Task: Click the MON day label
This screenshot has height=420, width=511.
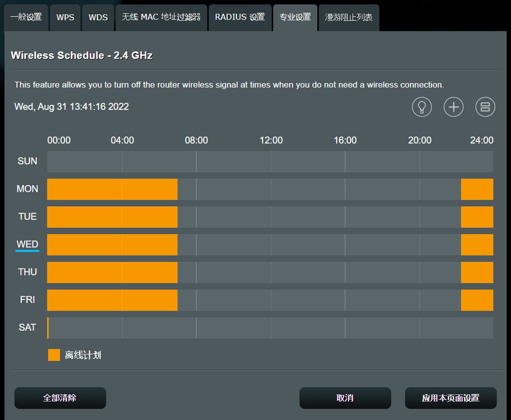Action: click(x=28, y=189)
